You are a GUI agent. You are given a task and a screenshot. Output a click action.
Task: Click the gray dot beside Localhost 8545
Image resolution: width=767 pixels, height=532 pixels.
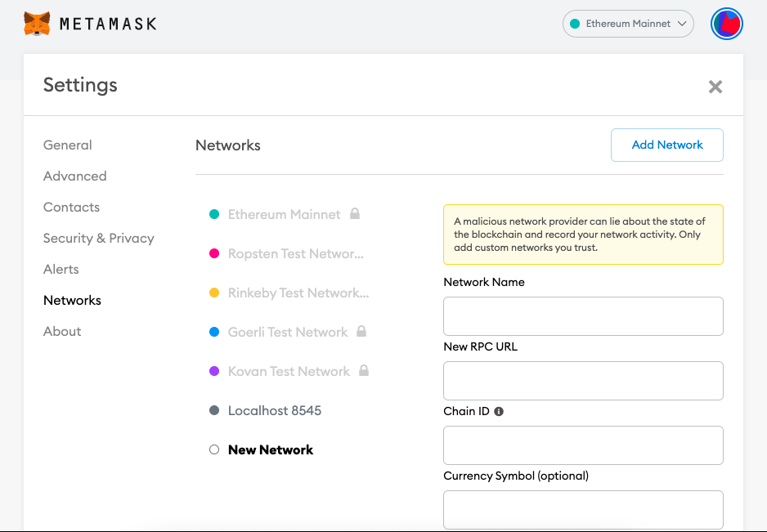pyautogui.click(x=214, y=410)
